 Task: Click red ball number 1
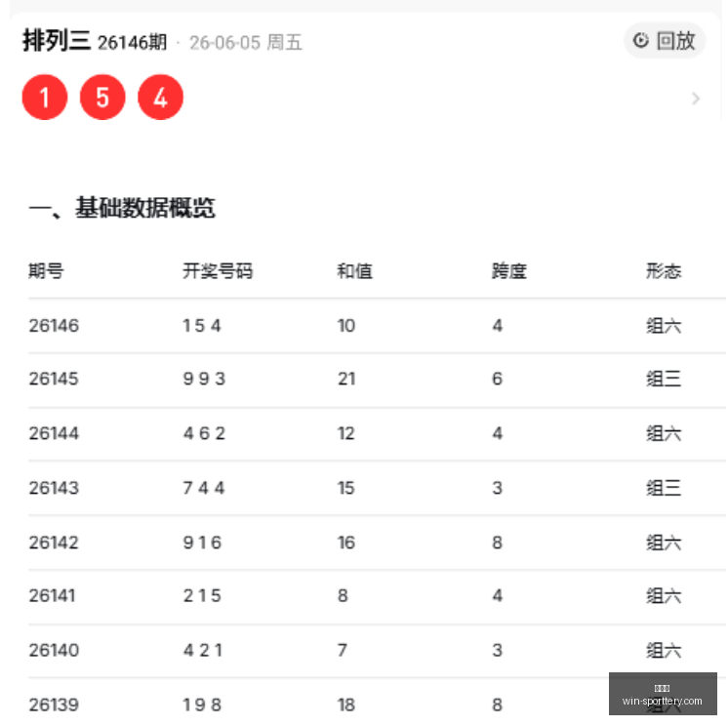(x=45, y=98)
